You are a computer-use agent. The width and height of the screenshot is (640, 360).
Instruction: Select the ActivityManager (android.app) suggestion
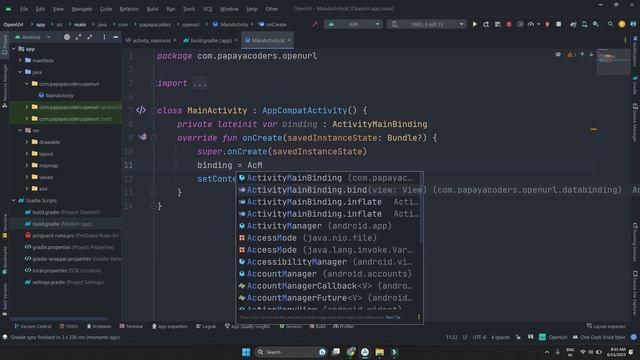tap(329, 226)
